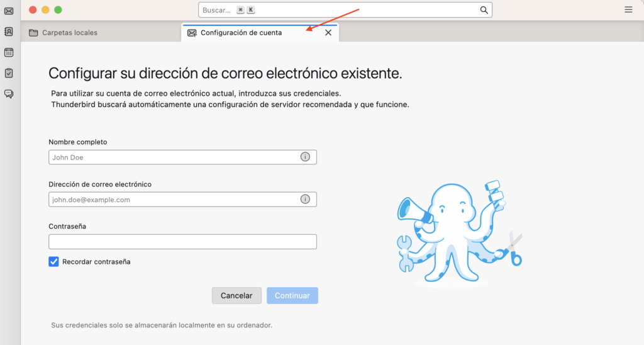Select the Configuración de cuenta tab
644x345 pixels.
(x=260, y=33)
